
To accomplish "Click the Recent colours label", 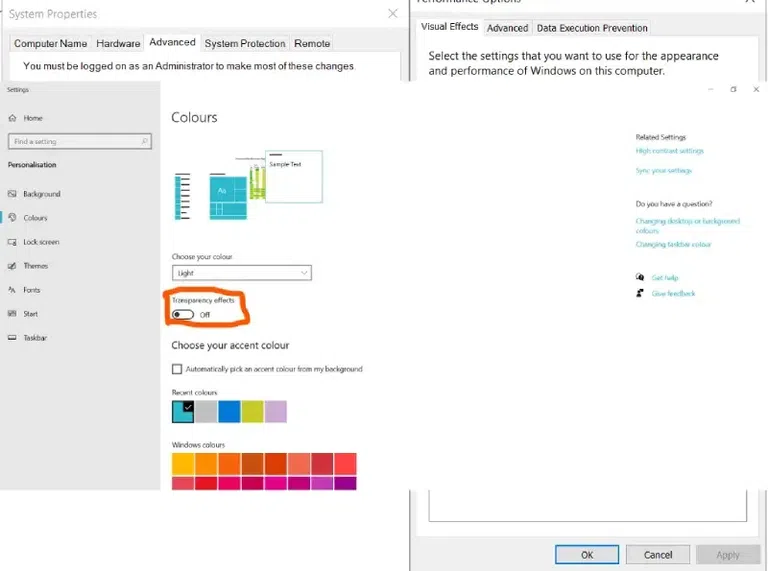I will pos(194,392).
